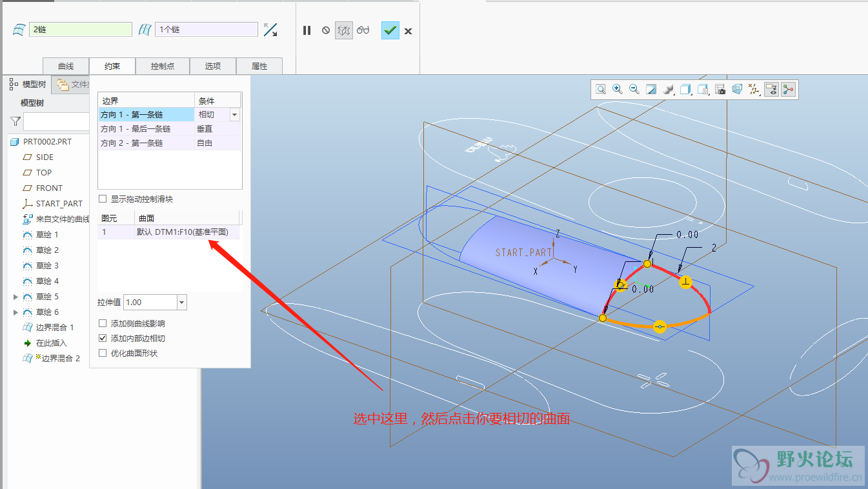Select 草绘 3 in model tree
This screenshot has width=868, height=489.
[41, 265]
